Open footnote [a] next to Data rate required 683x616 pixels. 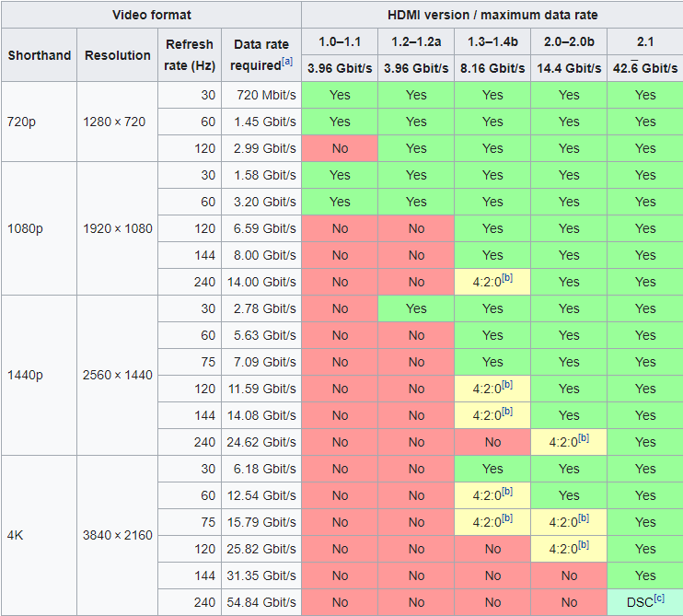tap(287, 62)
